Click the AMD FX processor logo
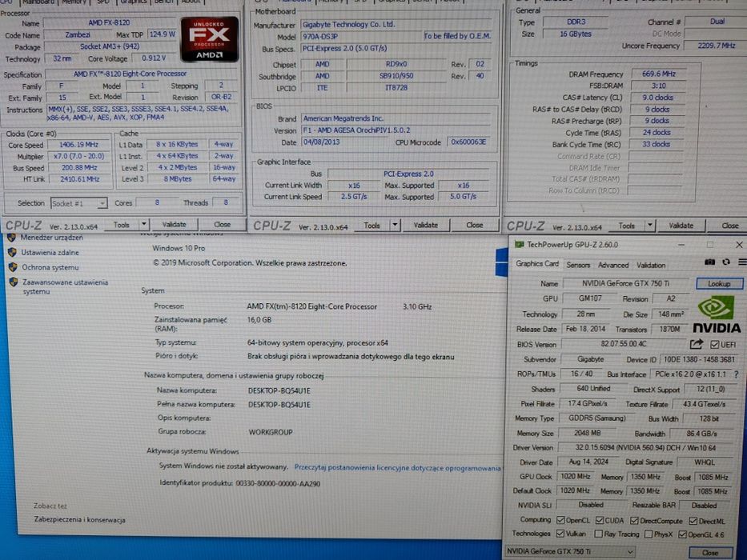The height and width of the screenshot is (560, 747). click(x=210, y=39)
